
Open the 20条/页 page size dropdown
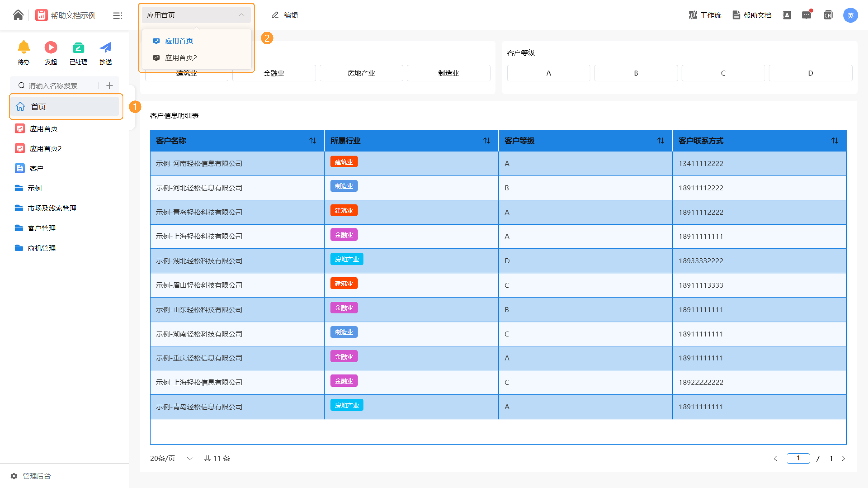[171, 458]
